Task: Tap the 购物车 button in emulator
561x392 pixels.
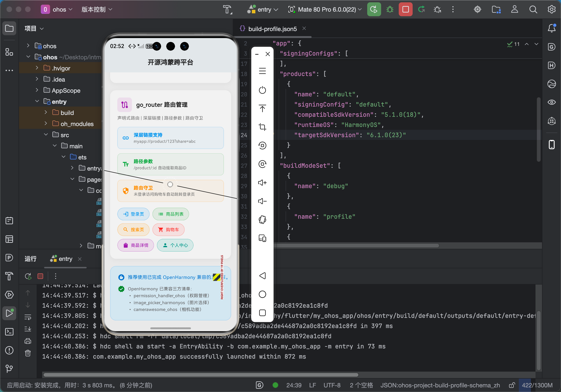Action: [x=168, y=230]
